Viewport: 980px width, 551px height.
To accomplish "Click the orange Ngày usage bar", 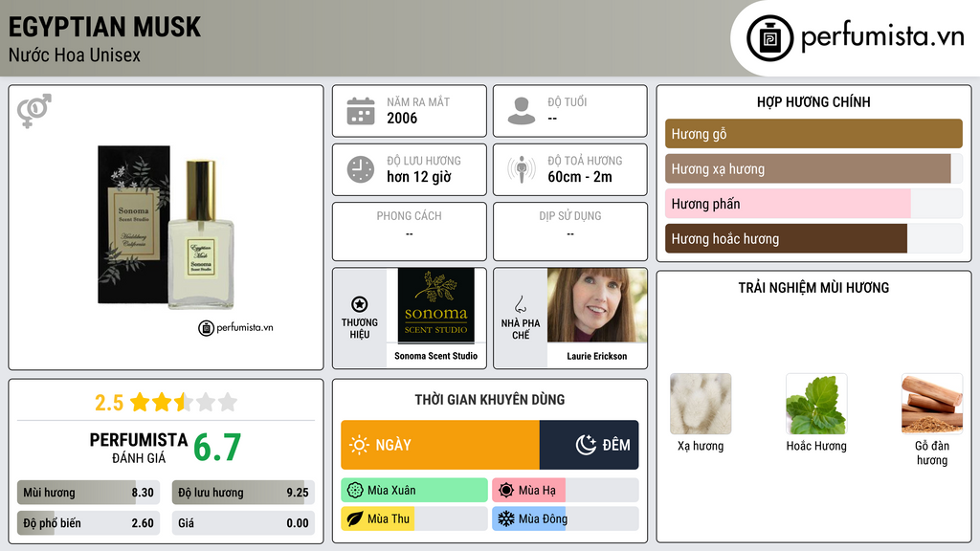I will click(x=440, y=445).
